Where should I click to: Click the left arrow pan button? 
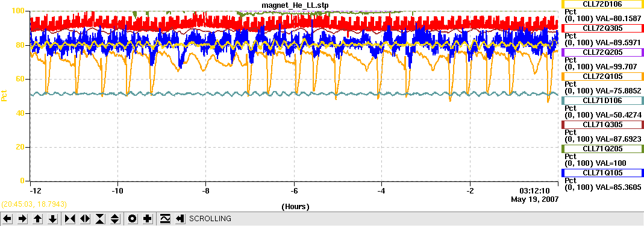tap(7, 219)
